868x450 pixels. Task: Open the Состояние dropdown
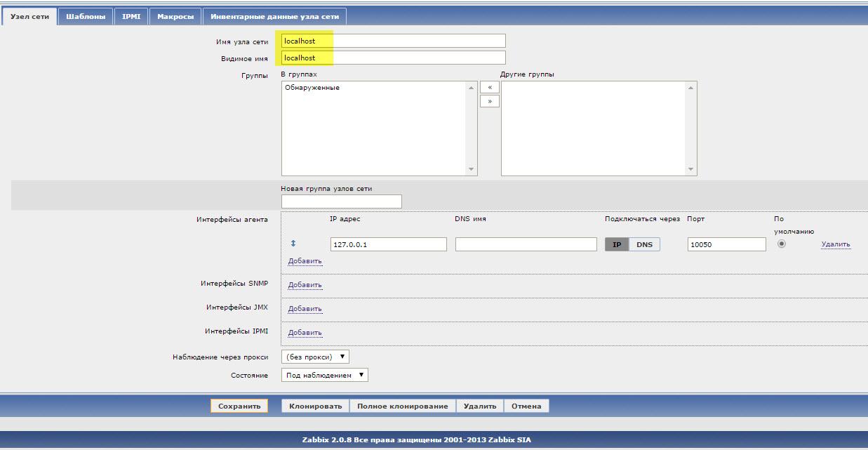[x=324, y=375]
